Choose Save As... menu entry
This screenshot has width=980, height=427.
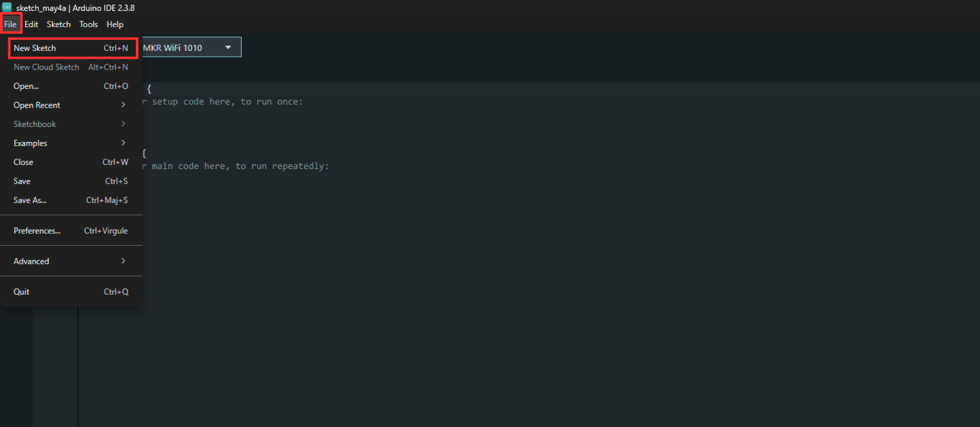[72, 200]
